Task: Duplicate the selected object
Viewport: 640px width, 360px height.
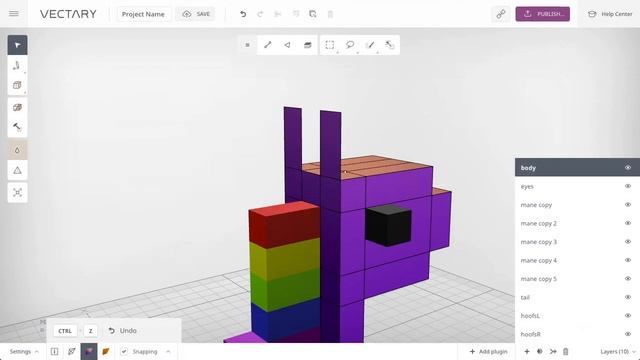Action: [313, 14]
